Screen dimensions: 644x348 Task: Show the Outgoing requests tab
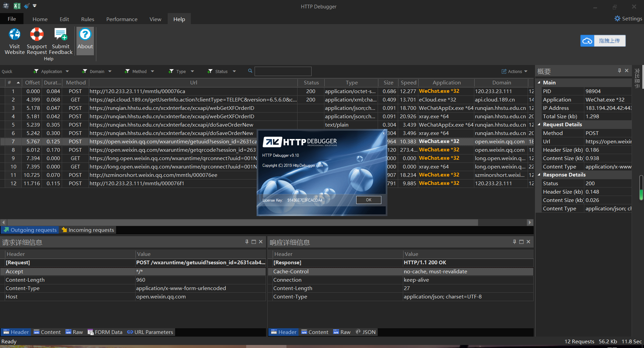(30, 230)
